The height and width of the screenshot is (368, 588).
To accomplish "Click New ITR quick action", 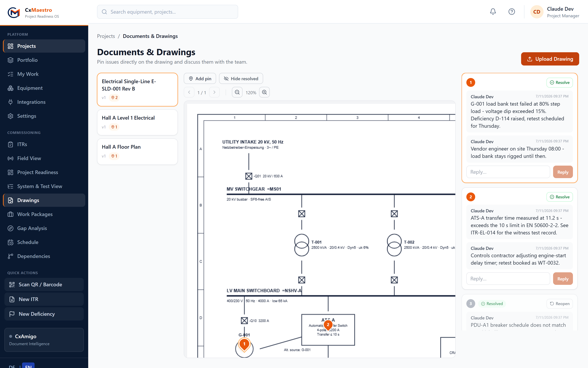I will [x=44, y=299].
